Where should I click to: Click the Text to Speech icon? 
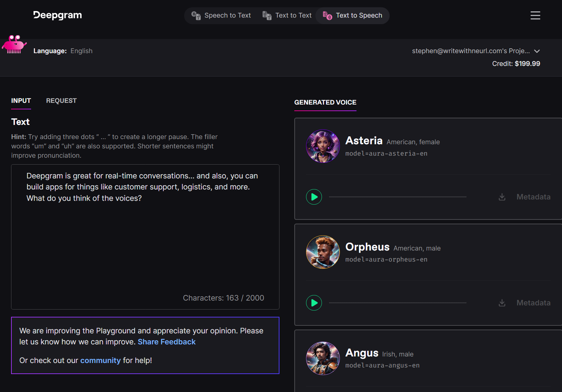[x=327, y=16]
